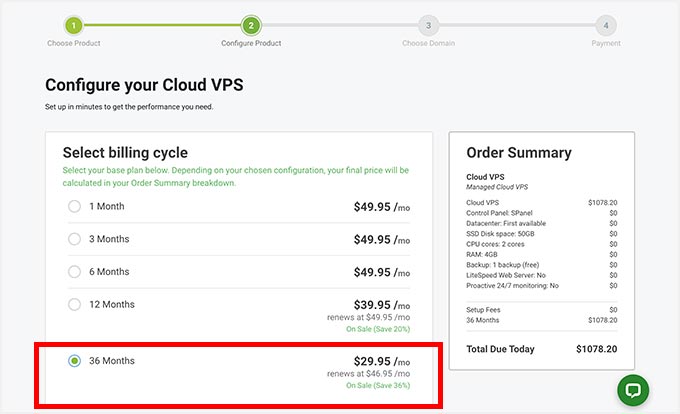Screen dimensions: 680x414
Task: Click the 'On Sale (Save 20%)' text
Action: (x=378, y=328)
